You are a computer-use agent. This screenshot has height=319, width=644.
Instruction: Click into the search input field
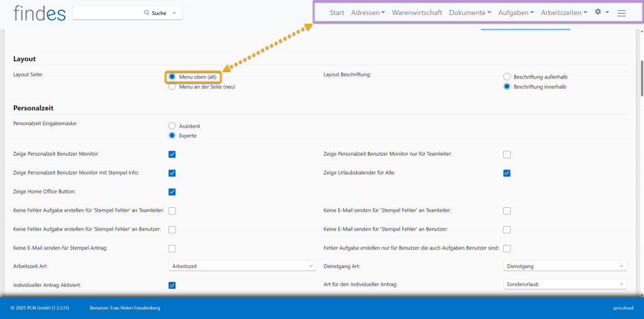(107, 13)
